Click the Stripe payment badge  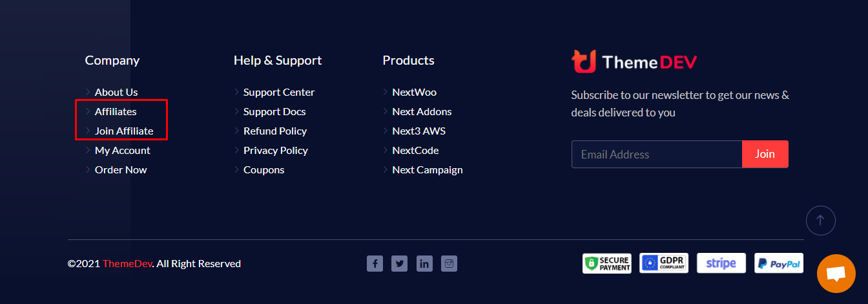pyautogui.click(x=721, y=263)
